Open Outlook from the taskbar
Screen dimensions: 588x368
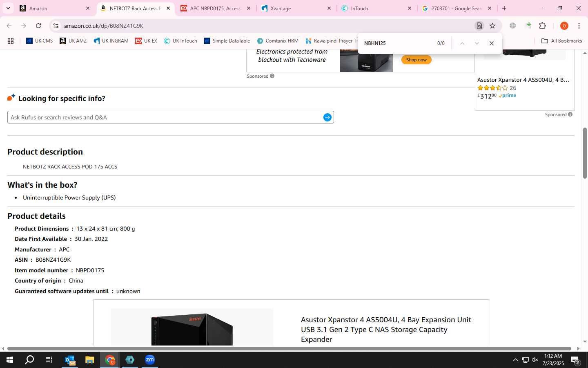70,360
